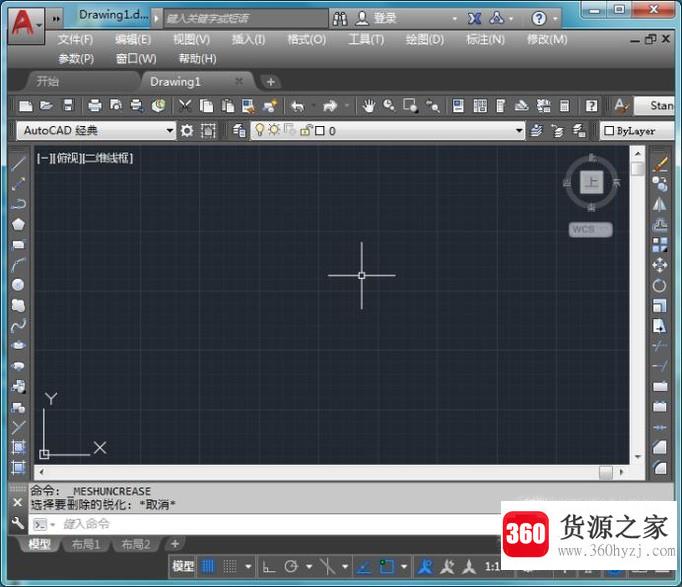The height and width of the screenshot is (587, 682).
Task: Toggle Object Snap Tracking icon
Action: tap(363, 567)
